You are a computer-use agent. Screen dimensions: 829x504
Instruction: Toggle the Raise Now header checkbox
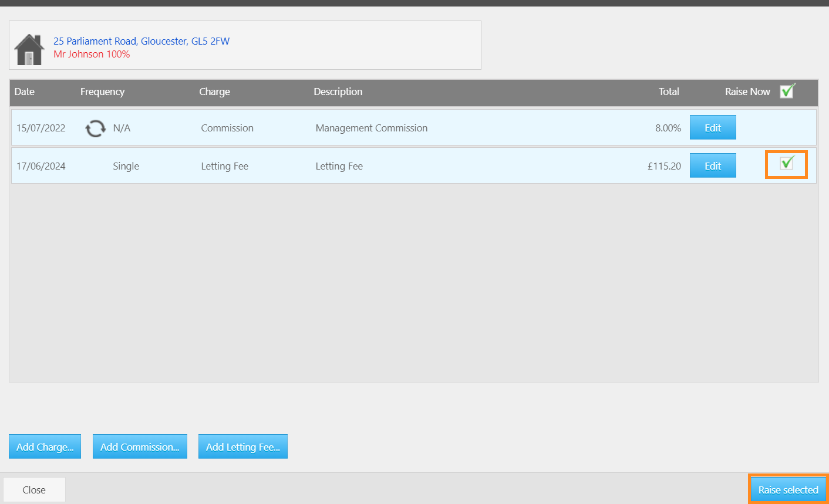pyautogui.click(x=787, y=91)
